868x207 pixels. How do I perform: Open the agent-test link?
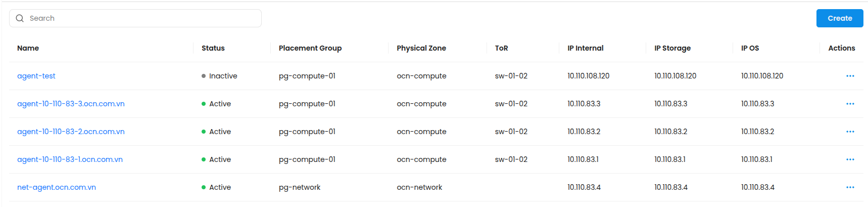[x=36, y=76]
